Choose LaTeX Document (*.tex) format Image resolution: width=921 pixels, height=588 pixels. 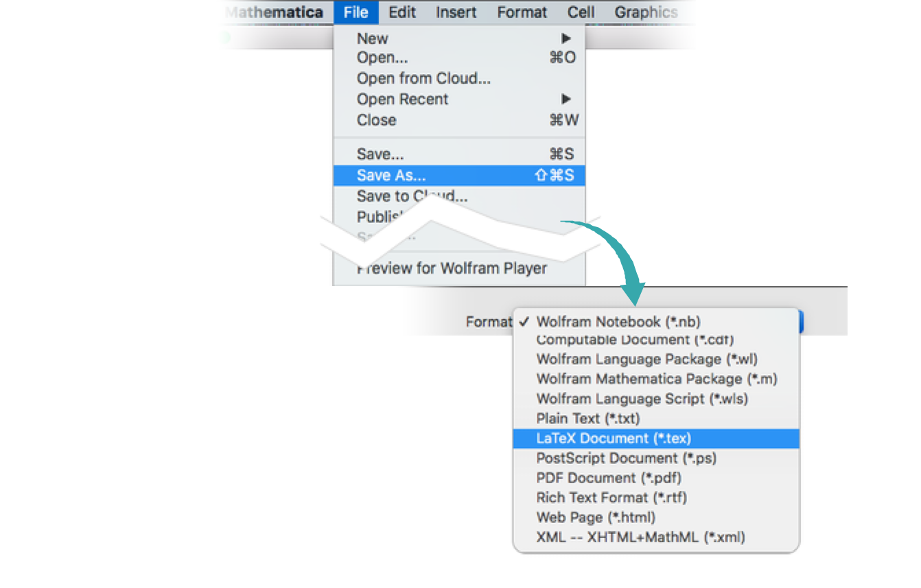pyautogui.click(x=656, y=438)
